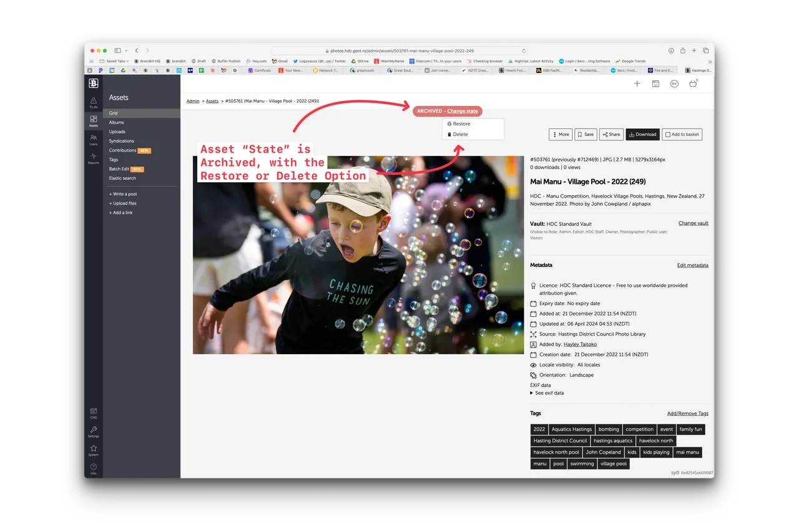Screen dimensions: 799x532
Task: Open the Edit metadata link
Action: 692,264
